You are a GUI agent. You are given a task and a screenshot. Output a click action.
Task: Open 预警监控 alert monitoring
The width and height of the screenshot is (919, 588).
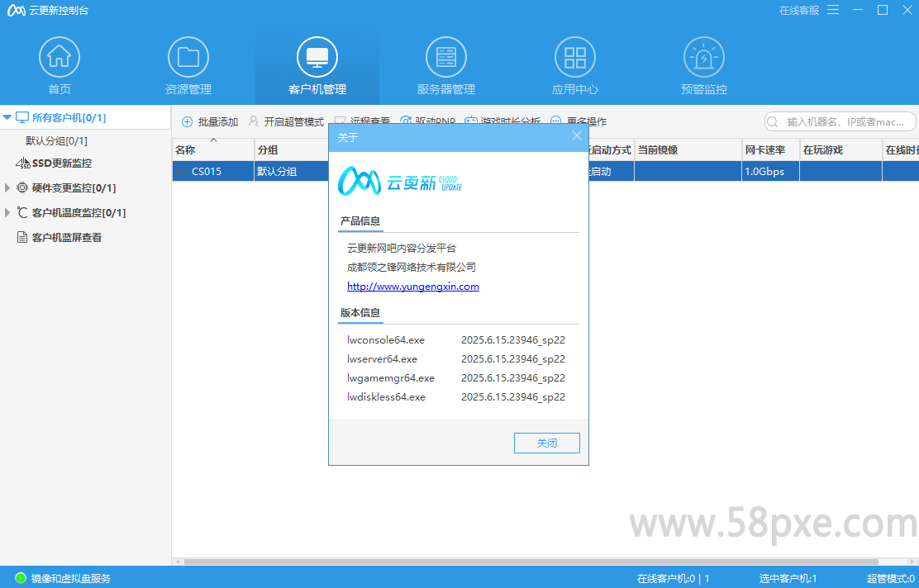click(704, 65)
